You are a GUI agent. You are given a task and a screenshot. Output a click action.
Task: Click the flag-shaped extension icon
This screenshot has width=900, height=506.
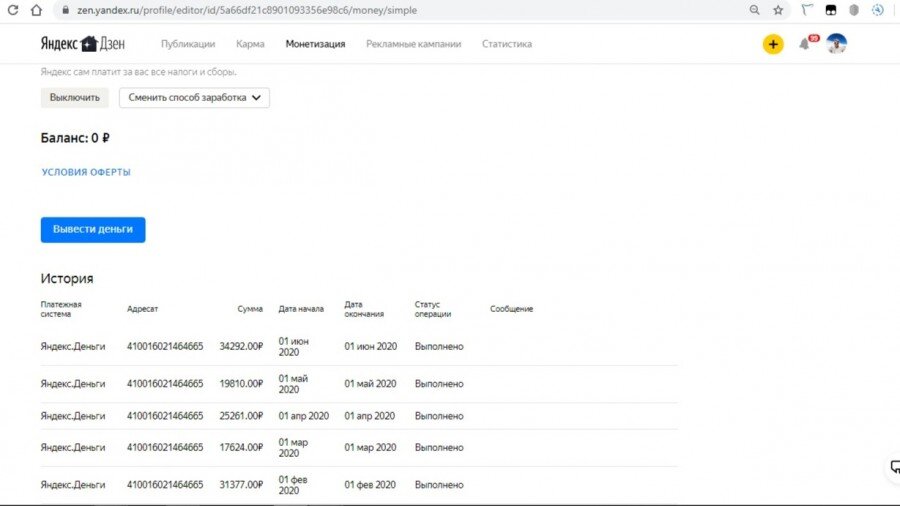[807, 10]
